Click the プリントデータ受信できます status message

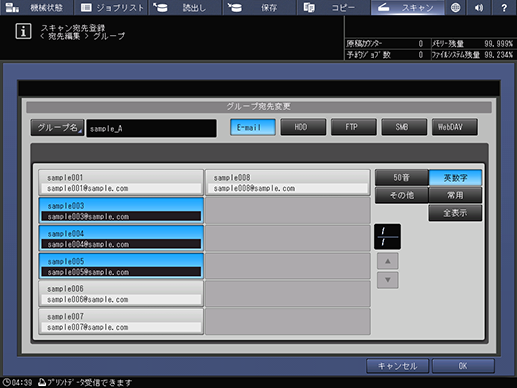pyautogui.click(x=90, y=382)
